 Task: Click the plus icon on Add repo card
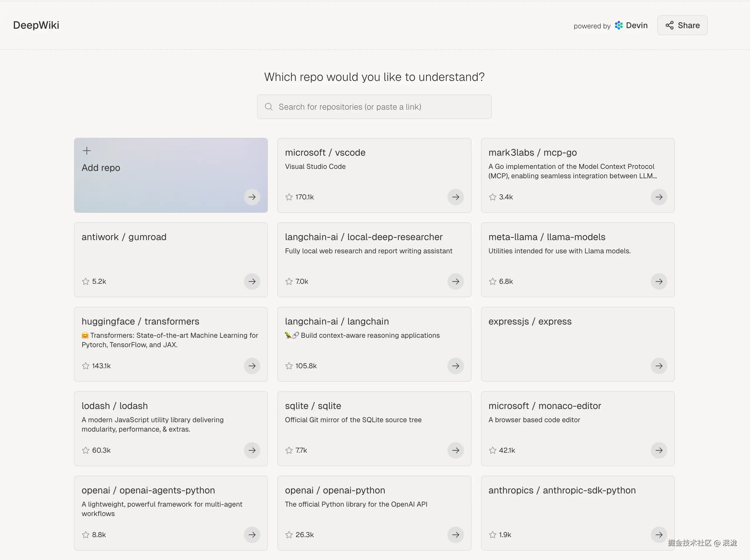pos(87,151)
